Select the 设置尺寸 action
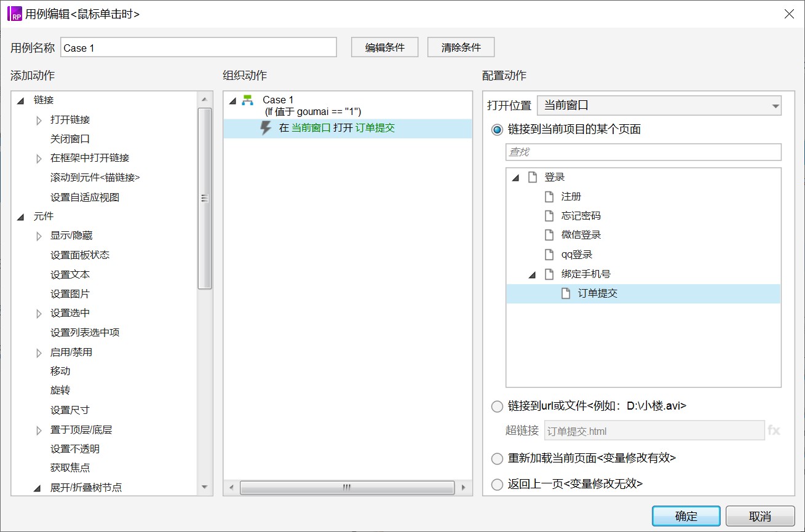805x532 pixels. pos(70,410)
